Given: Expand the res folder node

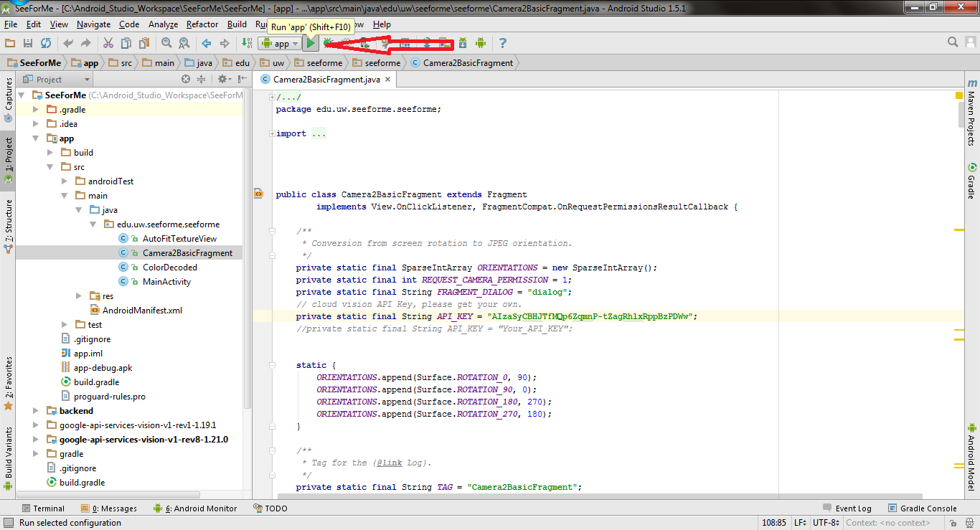Looking at the screenshot, I should point(79,296).
